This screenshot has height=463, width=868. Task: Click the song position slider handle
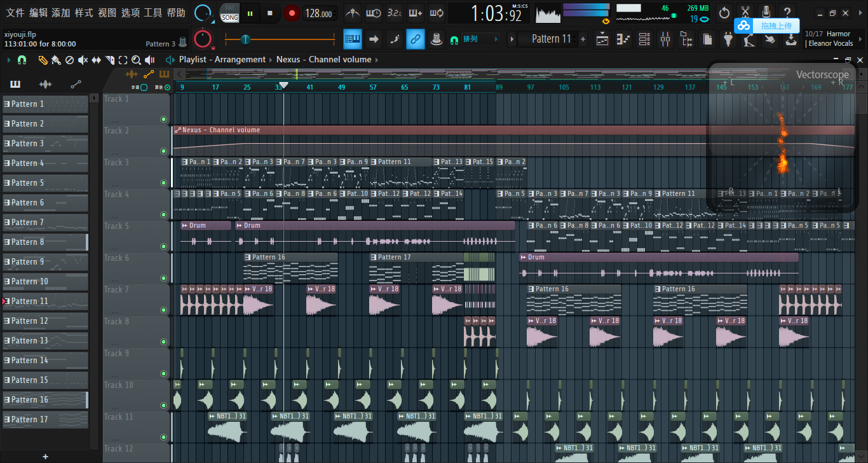245,39
